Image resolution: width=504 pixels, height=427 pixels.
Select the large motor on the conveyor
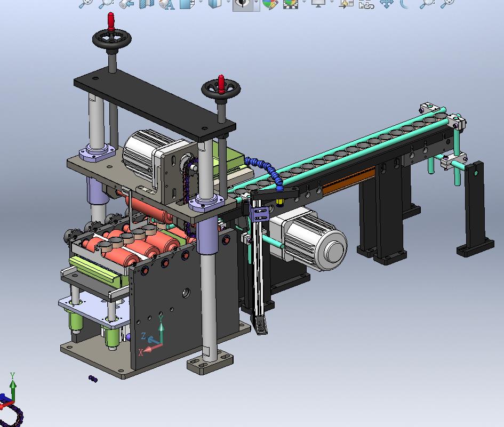click(309, 238)
